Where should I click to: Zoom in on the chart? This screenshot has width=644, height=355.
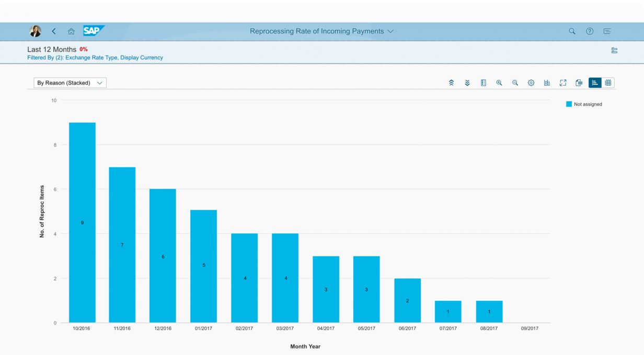tap(499, 83)
